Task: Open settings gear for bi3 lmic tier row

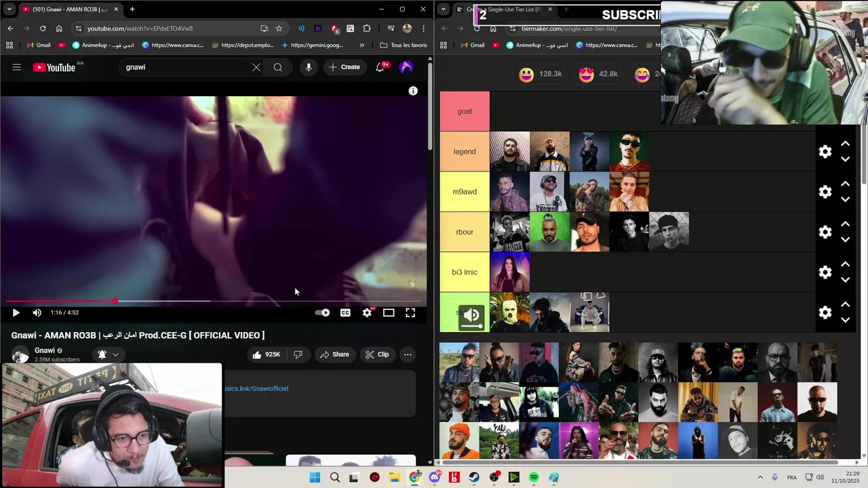Action: click(825, 272)
